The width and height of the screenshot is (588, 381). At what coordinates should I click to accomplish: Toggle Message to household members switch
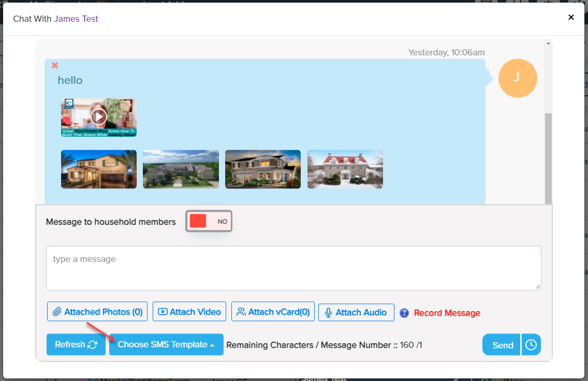209,221
